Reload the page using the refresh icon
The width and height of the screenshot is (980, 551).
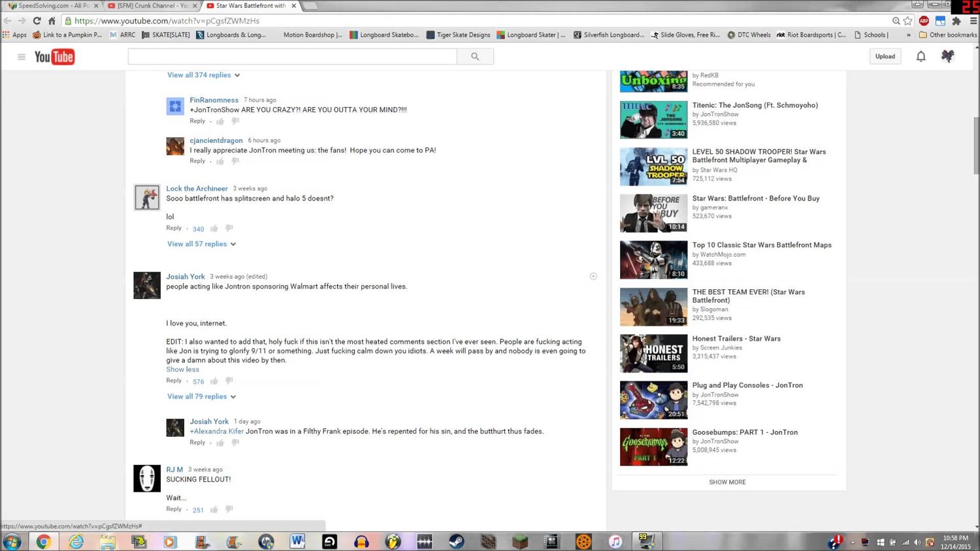click(x=37, y=21)
